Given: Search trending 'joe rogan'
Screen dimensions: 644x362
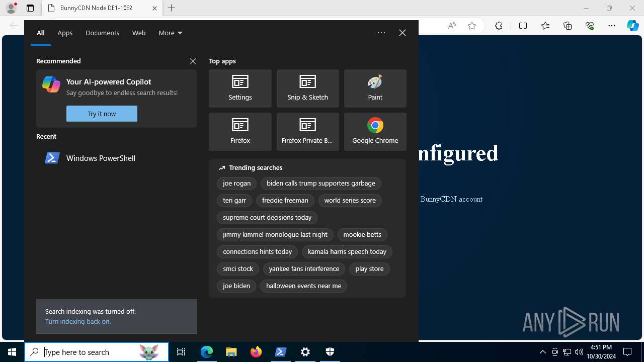Looking at the screenshot, I should click(237, 184).
